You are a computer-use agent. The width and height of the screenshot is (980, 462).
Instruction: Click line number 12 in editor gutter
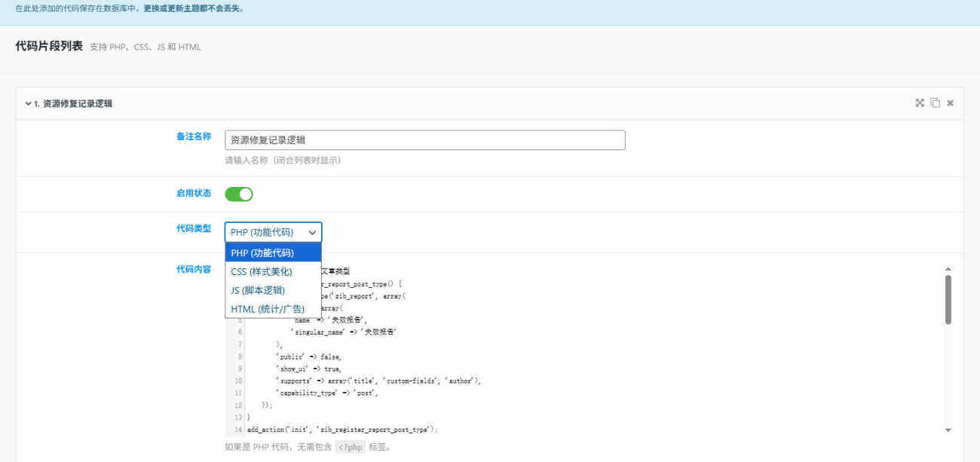(238, 405)
